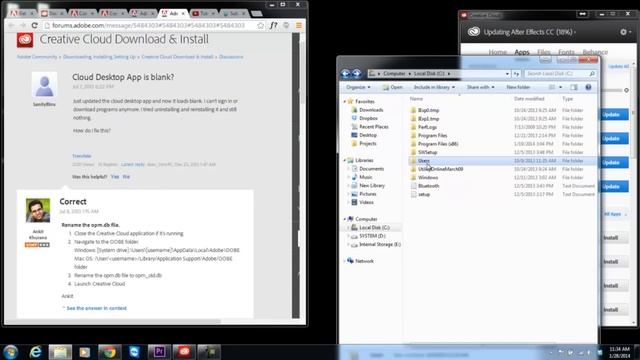Screen dimensions: 640x360
Task: Go forward in the Explorer window
Action: (x=356, y=73)
